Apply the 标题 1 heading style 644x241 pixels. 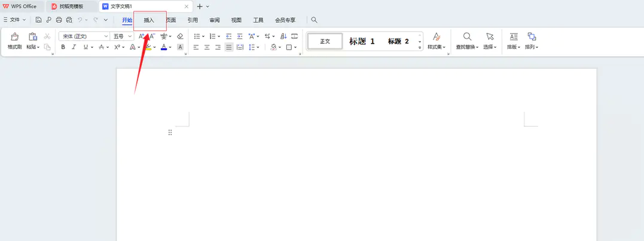click(362, 41)
